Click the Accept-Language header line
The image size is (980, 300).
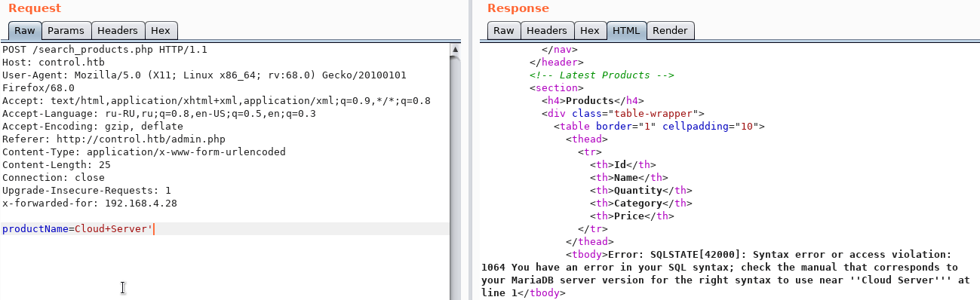[x=159, y=114]
